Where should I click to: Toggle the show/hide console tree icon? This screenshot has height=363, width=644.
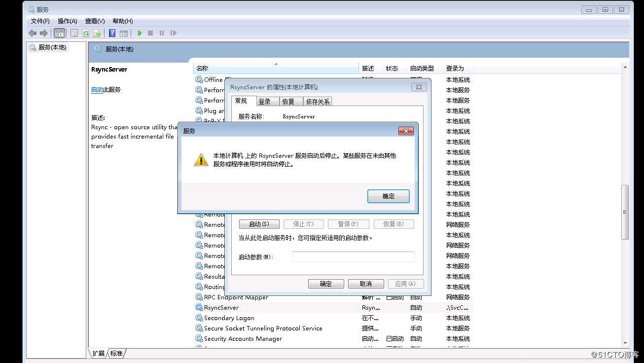tap(59, 33)
